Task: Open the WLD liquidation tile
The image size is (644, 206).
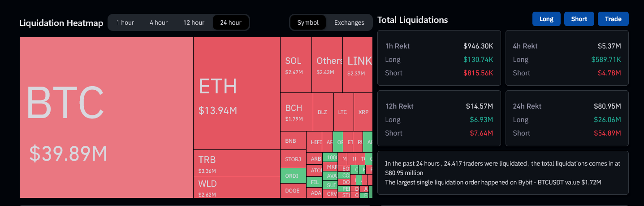Action: (237, 188)
